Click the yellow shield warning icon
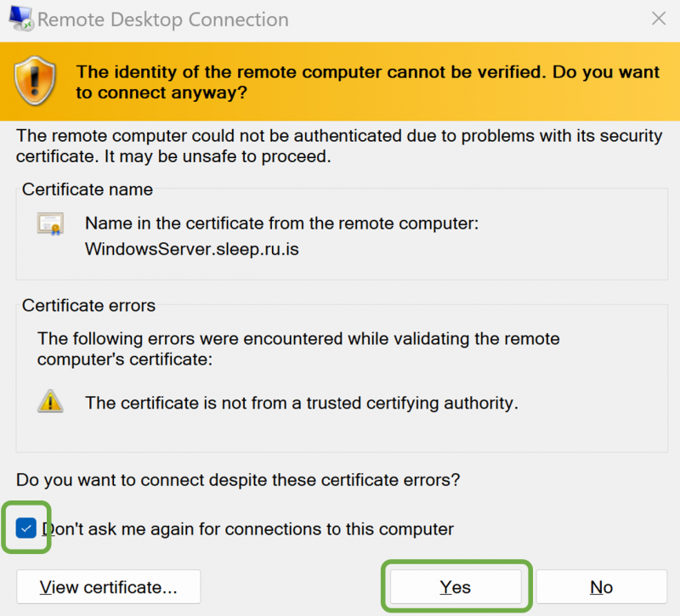The image size is (680, 616). 35,82
